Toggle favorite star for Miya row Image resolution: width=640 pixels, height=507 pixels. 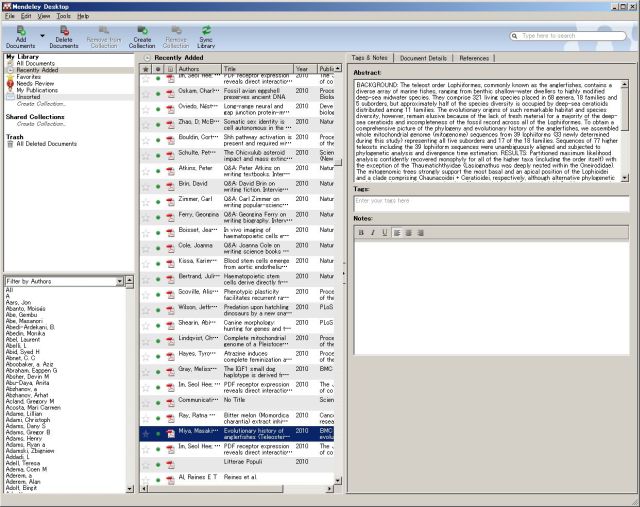pos(145,434)
